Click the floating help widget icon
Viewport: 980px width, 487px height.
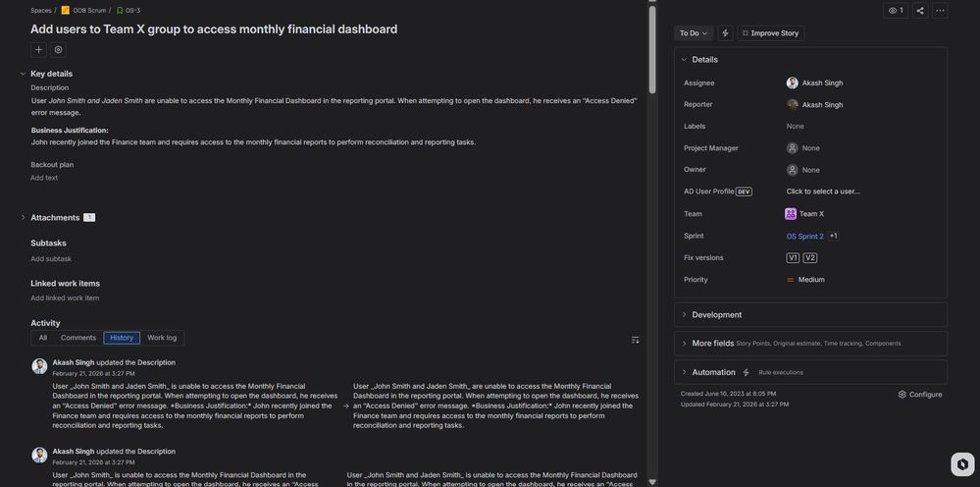pyautogui.click(x=962, y=464)
